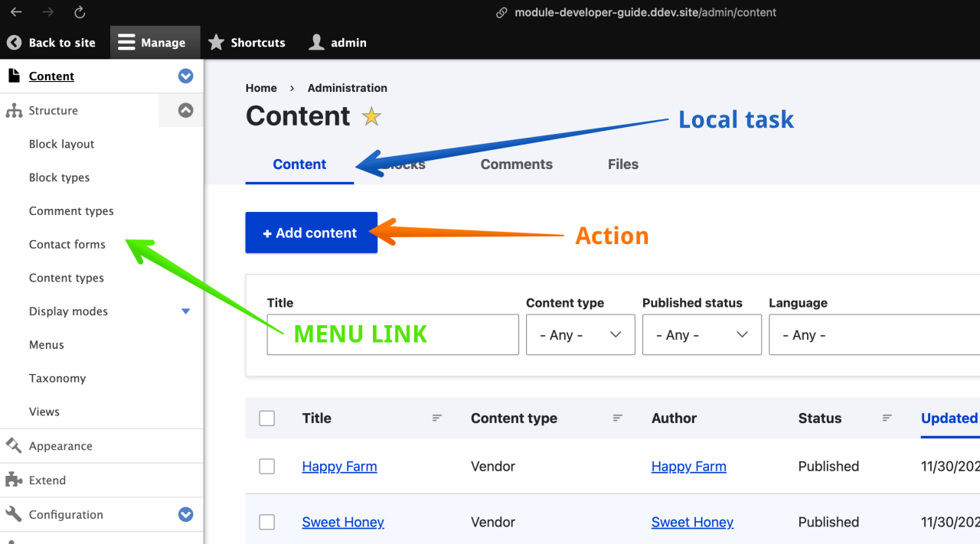Click the Content page icon in admin sidebar
Screen dimensions: 980x544
click(12, 75)
